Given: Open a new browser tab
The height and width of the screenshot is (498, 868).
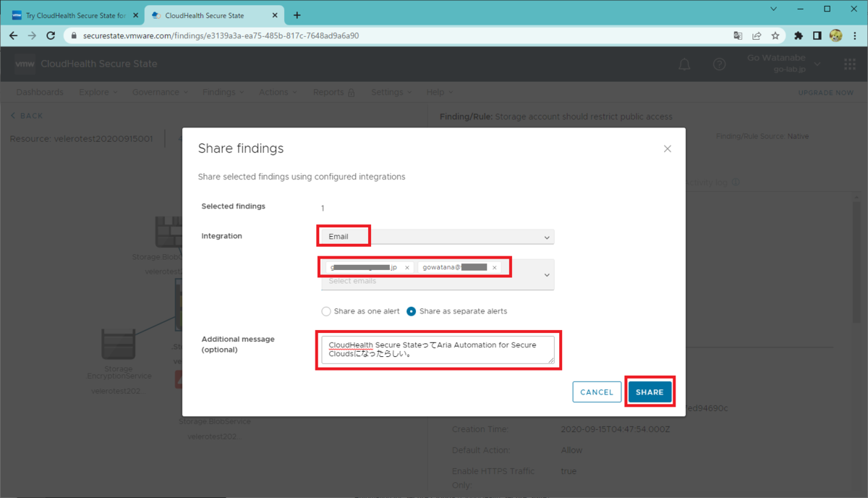Looking at the screenshot, I should [297, 15].
